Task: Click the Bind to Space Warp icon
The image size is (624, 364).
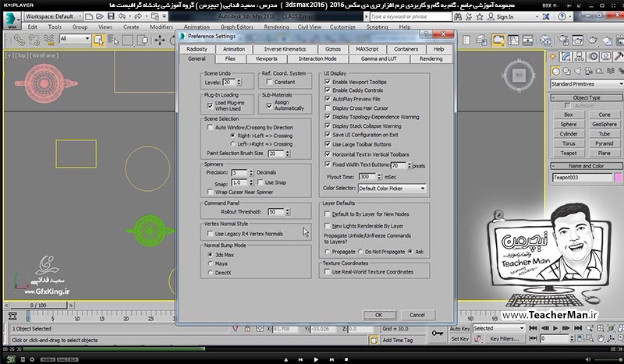Action: coord(49,40)
